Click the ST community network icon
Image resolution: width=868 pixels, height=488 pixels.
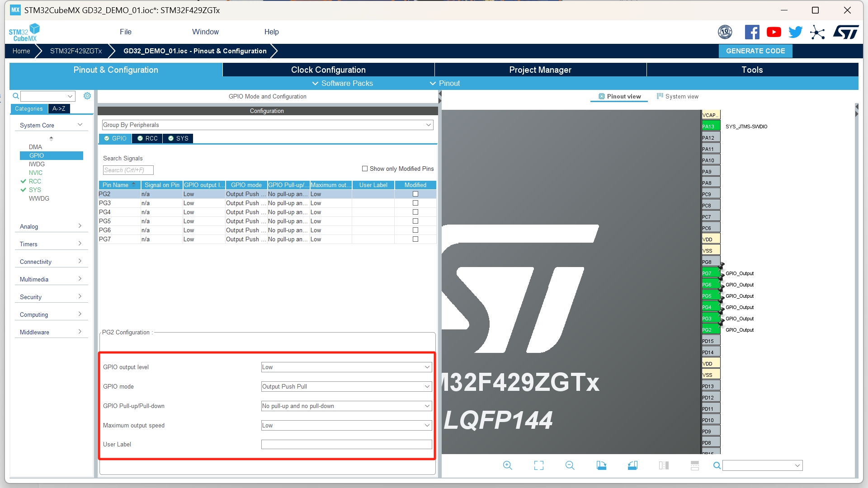[817, 32]
